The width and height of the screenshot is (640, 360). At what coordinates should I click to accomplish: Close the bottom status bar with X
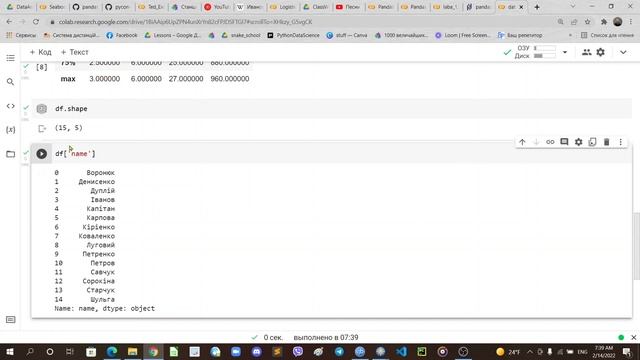633,338
